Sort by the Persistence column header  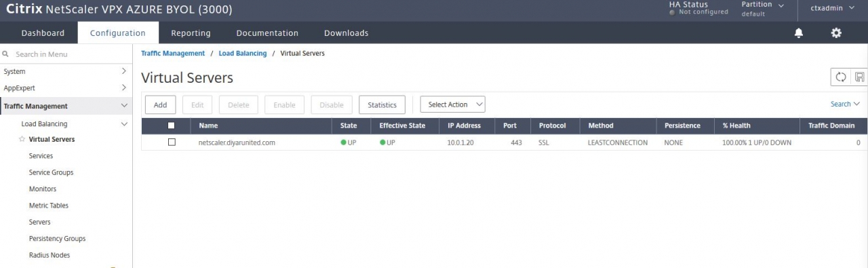click(682, 126)
